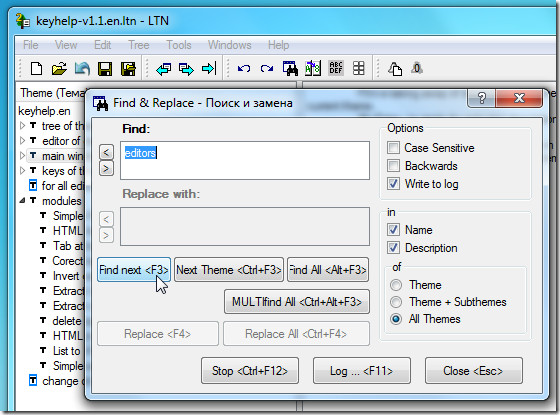Expand the 'main win' tree node
This screenshot has height=415, width=560.
tap(22, 156)
